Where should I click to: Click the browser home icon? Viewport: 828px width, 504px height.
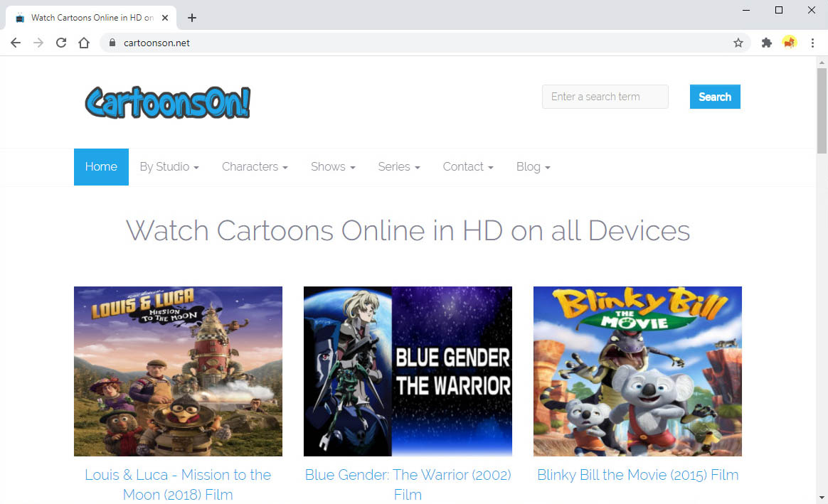point(84,43)
